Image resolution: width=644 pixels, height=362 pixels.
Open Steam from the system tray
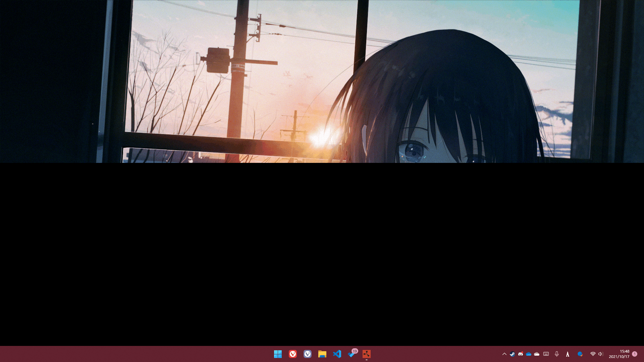[512, 354]
